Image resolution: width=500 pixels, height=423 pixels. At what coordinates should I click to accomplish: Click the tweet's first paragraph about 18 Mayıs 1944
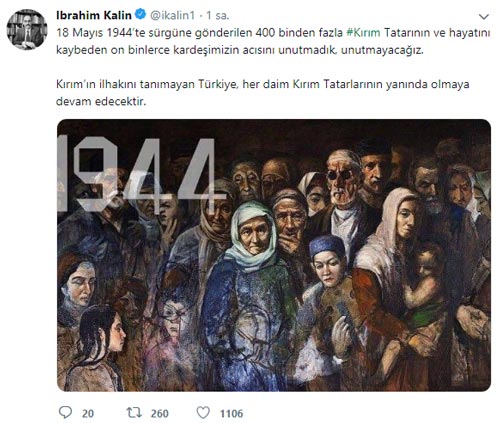273,41
